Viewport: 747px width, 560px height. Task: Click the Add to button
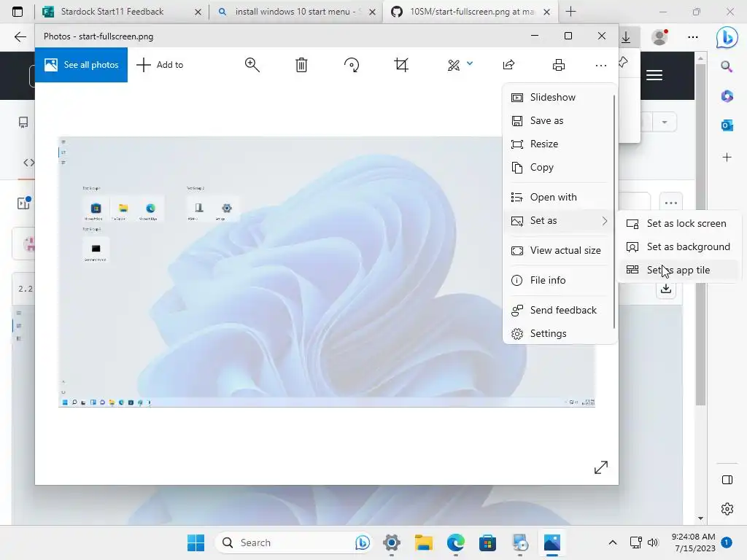click(x=160, y=65)
